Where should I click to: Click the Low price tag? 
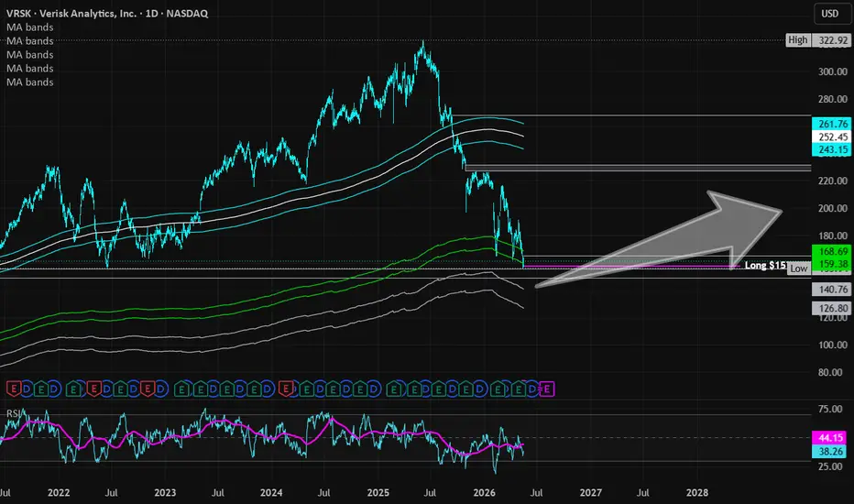point(799,268)
